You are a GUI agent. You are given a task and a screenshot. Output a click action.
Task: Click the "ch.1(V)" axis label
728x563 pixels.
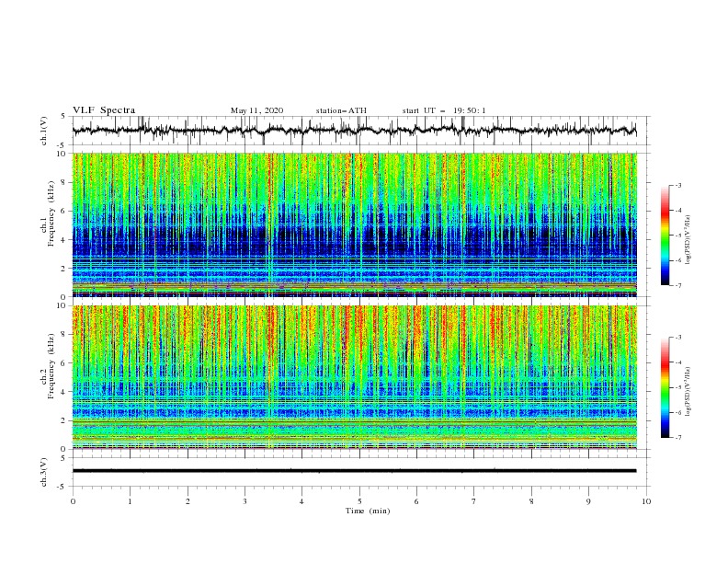click(x=44, y=131)
